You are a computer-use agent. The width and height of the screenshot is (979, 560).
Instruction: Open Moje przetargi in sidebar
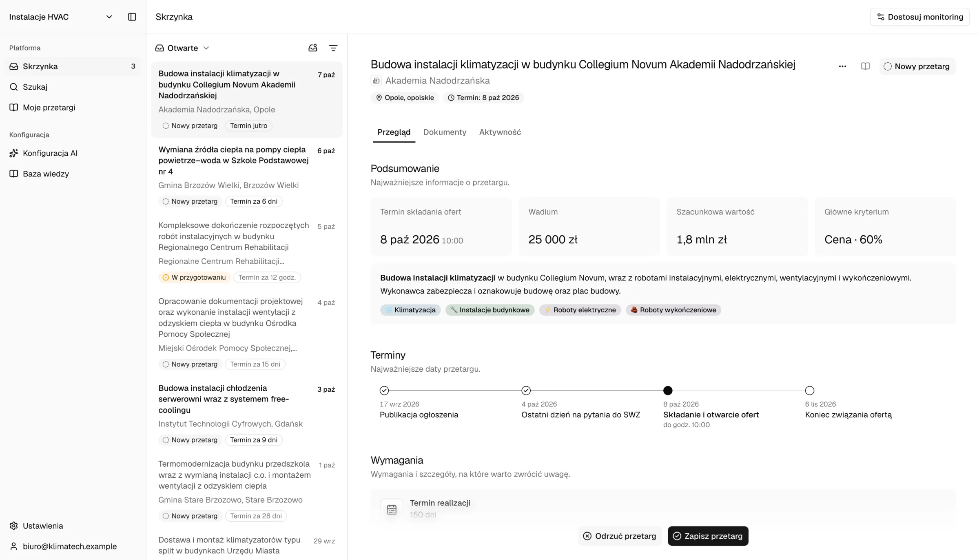point(73,107)
